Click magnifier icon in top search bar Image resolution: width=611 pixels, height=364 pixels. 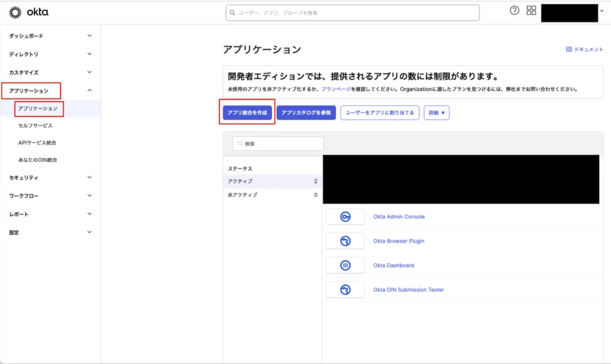click(x=232, y=13)
